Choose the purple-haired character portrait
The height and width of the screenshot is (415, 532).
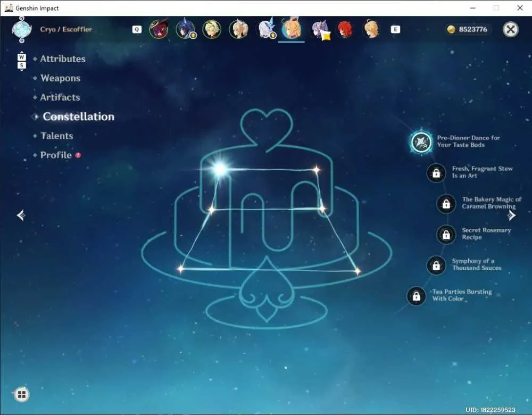point(320,29)
